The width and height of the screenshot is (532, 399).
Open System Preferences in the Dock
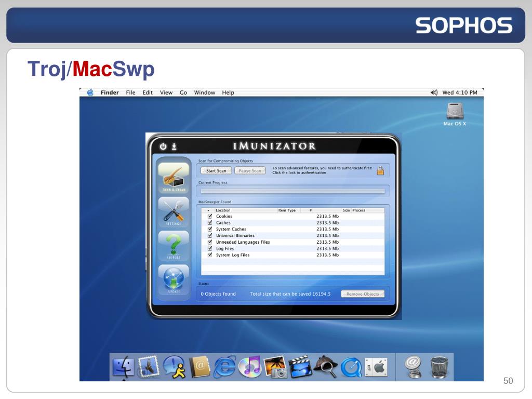point(376,367)
